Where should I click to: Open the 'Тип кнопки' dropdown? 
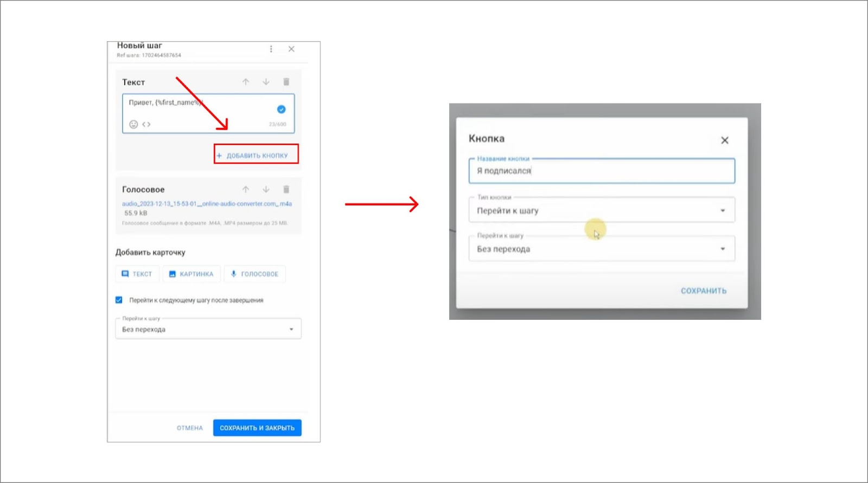tap(601, 210)
